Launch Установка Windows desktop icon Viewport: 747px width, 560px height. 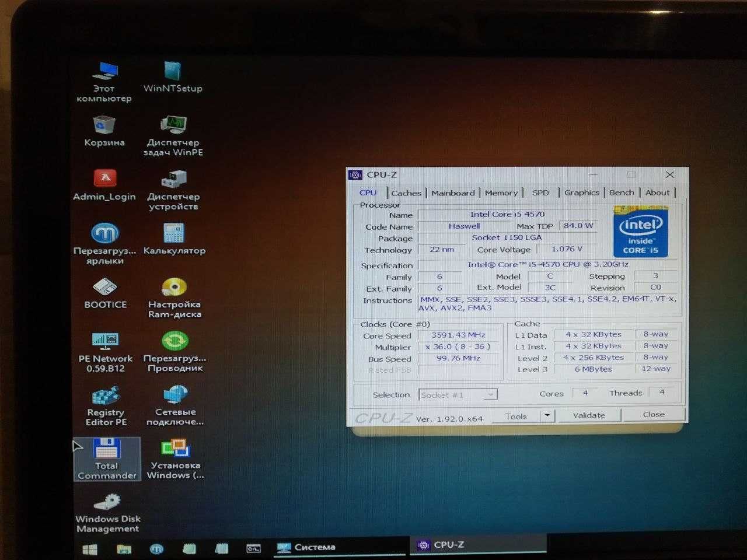(x=175, y=459)
